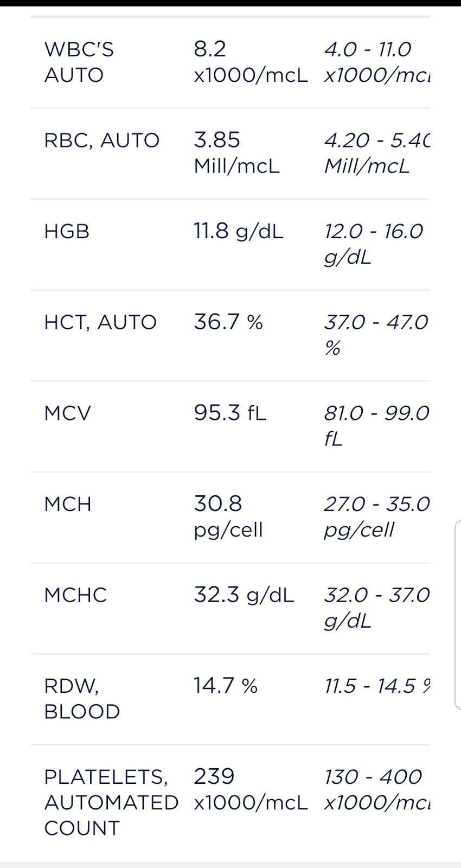Tap the 32.3 g/dL MCHC value
Viewport: 461px width, 868px height.
point(244,595)
